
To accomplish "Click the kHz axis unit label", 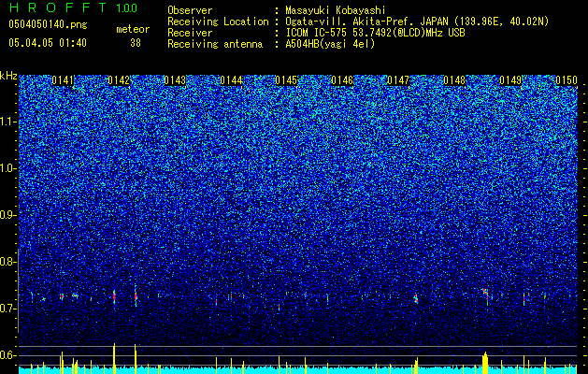I will point(8,76).
